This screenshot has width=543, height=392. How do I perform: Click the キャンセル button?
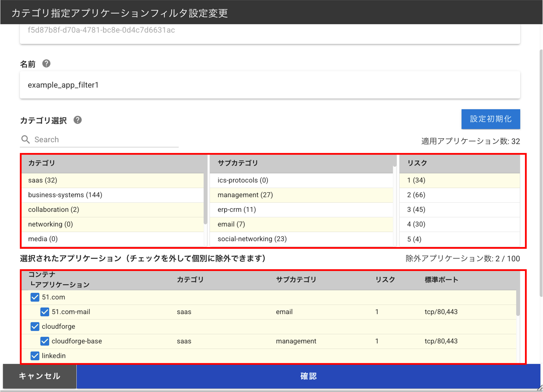(39, 376)
